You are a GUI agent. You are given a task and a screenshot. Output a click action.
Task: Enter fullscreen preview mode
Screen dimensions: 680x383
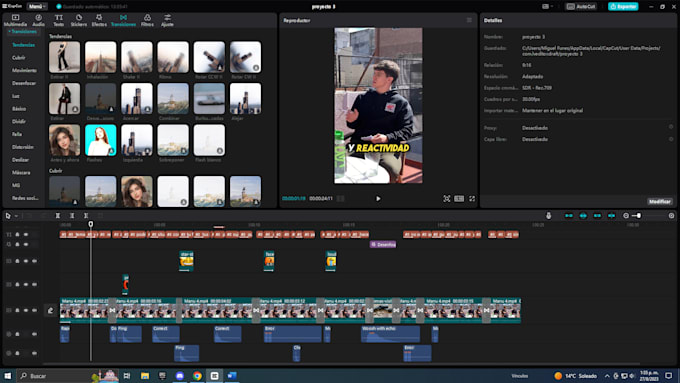(x=472, y=199)
